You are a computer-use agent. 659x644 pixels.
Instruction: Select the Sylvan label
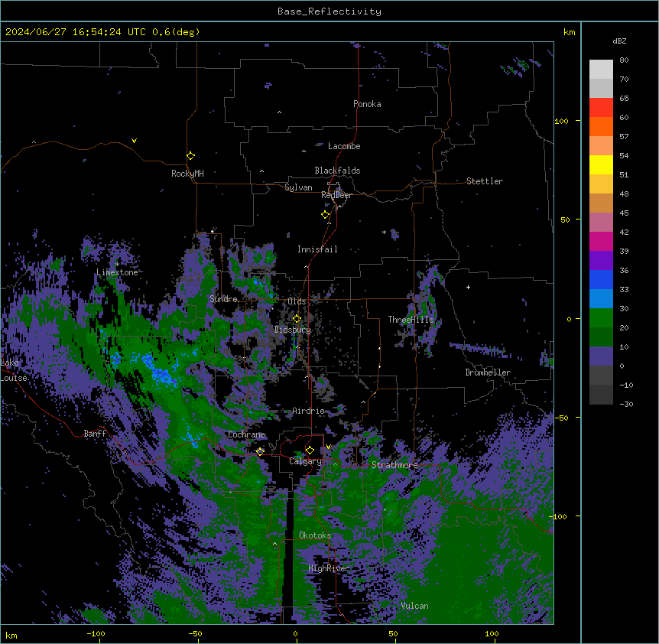pyautogui.click(x=298, y=187)
